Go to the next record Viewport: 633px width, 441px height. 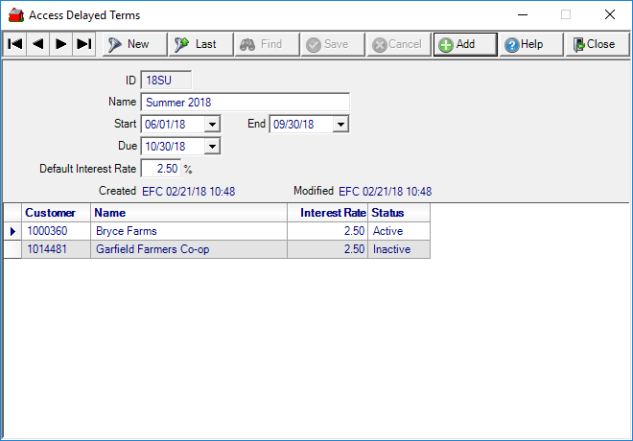pos(61,44)
